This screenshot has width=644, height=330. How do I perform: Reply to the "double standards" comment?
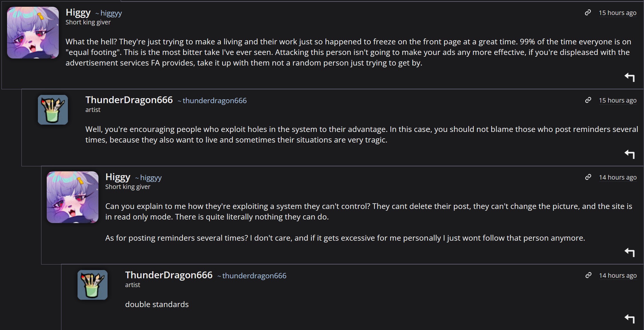629,319
